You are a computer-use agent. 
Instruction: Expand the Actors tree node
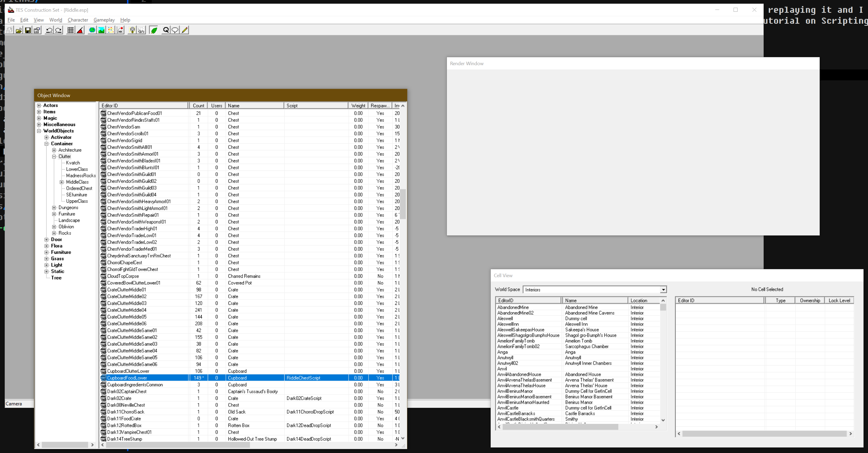[x=39, y=106]
